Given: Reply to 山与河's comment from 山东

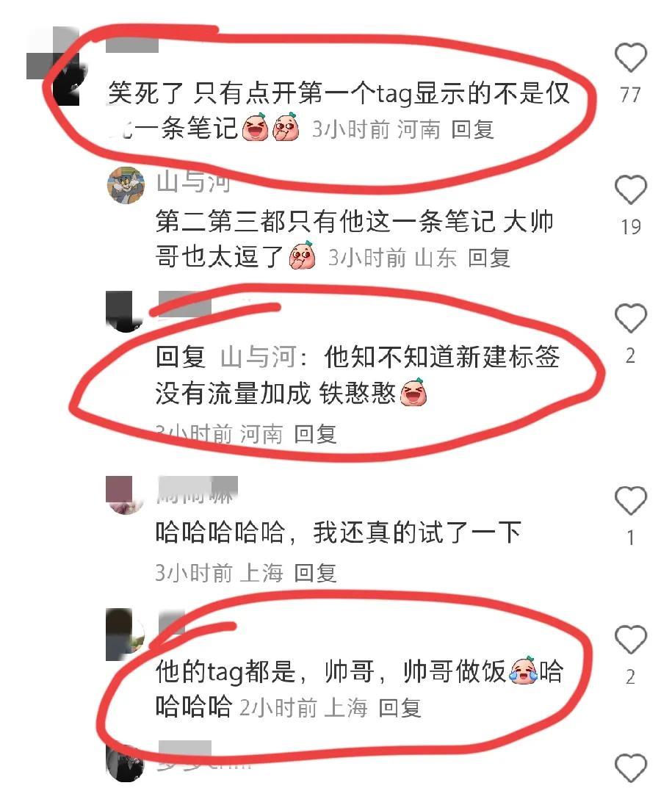Looking at the screenshot, I should point(489,258).
